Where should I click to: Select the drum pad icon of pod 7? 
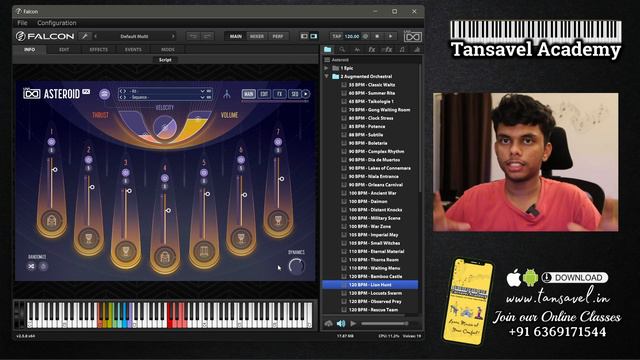click(x=278, y=220)
